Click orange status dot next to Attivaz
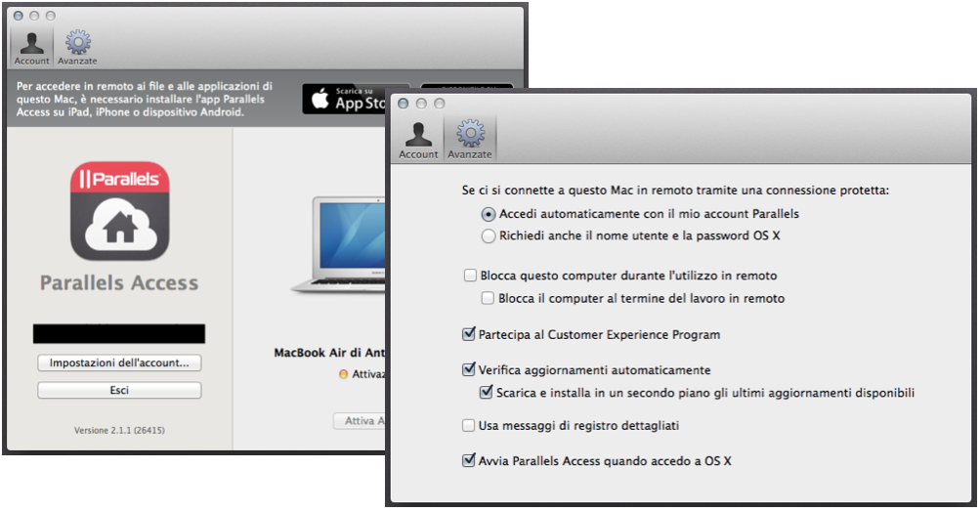The height and width of the screenshot is (511, 980). point(343,374)
